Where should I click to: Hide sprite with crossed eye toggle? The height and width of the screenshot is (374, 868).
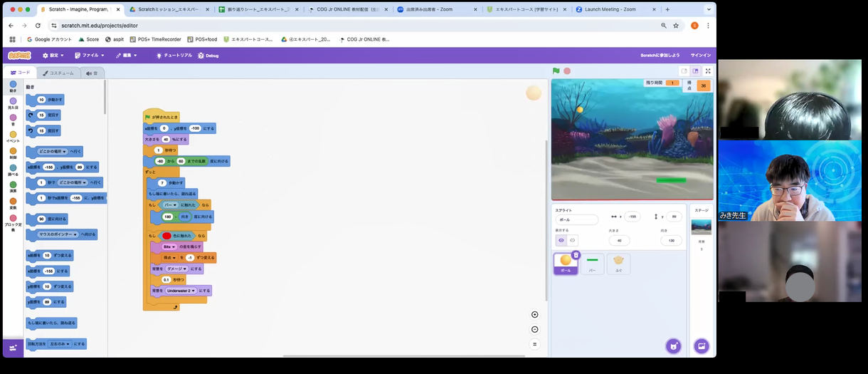(573, 240)
